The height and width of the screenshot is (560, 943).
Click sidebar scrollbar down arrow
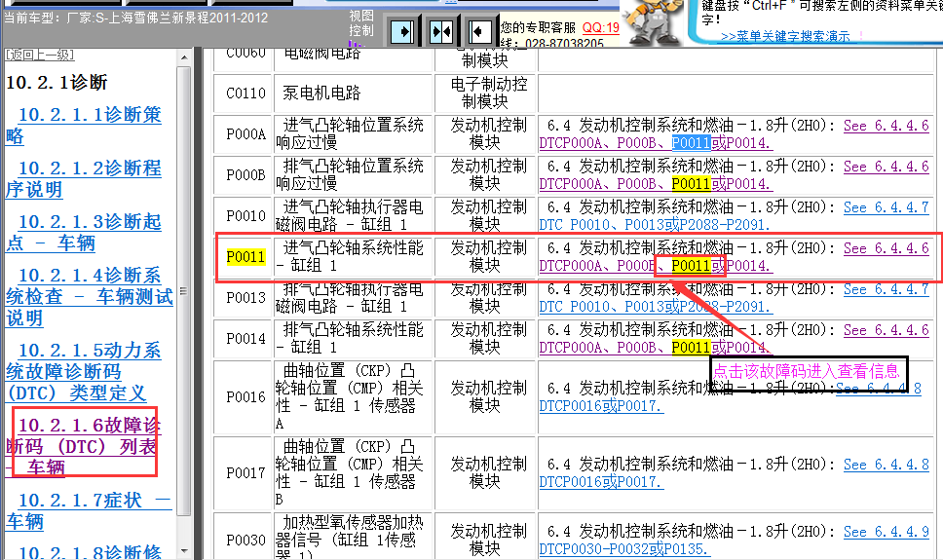184,550
